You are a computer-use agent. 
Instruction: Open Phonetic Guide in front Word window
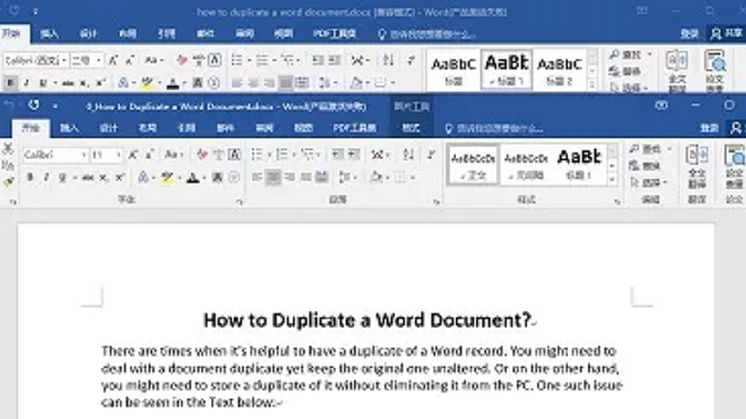pyautogui.click(x=218, y=155)
